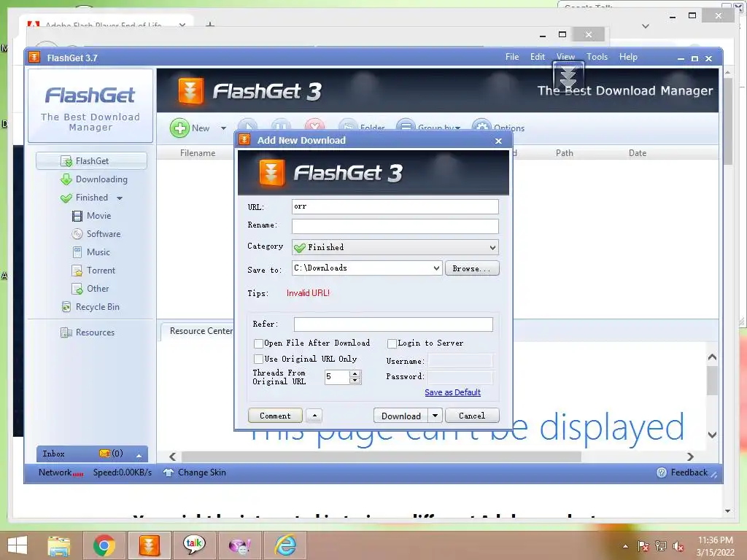Open the Recycle Bin in sidebar
Image resolution: width=747 pixels, height=560 pixels.
point(90,307)
